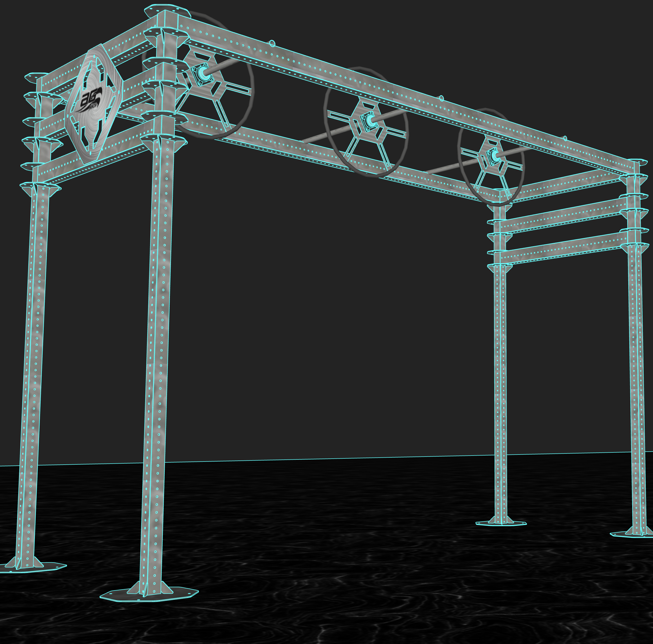Select the far-right vertical post
The height and width of the screenshot is (644, 653).
(636, 372)
